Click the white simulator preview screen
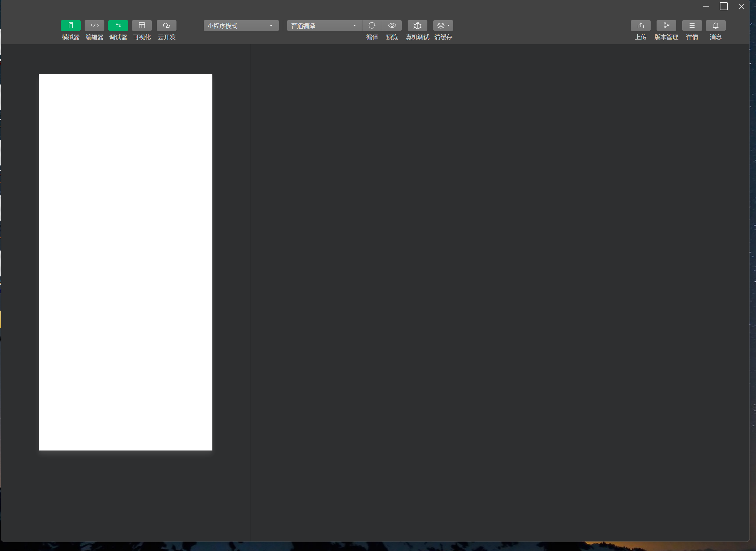This screenshot has height=551, width=756. [x=125, y=262]
